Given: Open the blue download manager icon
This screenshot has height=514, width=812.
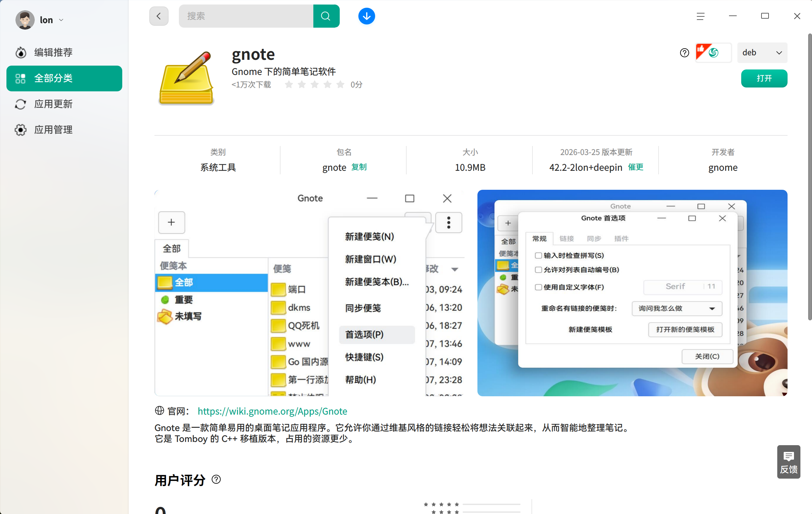Looking at the screenshot, I should click(366, 16).
